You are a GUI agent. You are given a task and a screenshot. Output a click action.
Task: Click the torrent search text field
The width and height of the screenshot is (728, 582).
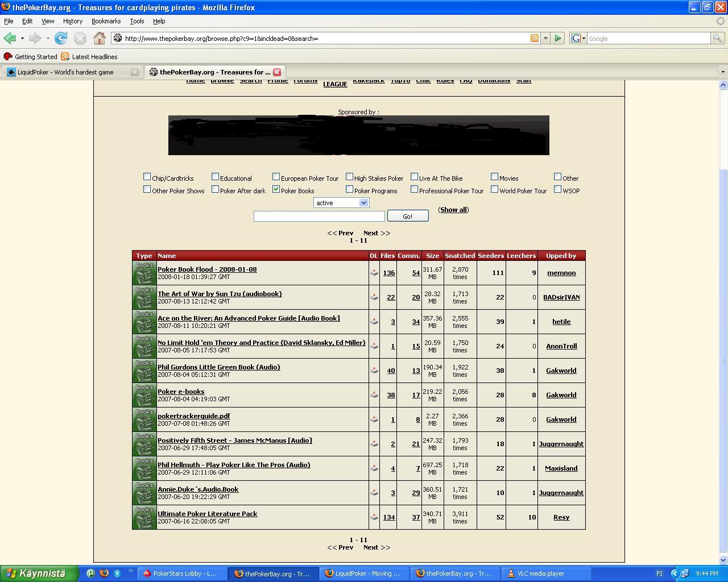pos(319,216)
